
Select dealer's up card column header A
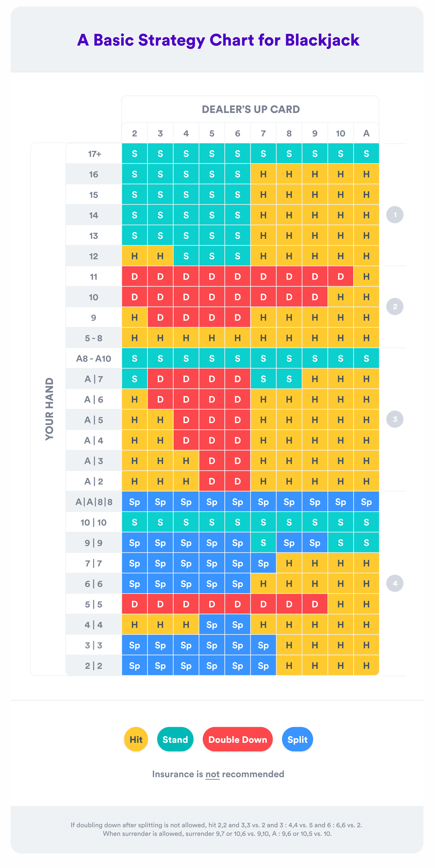(366, 133)
